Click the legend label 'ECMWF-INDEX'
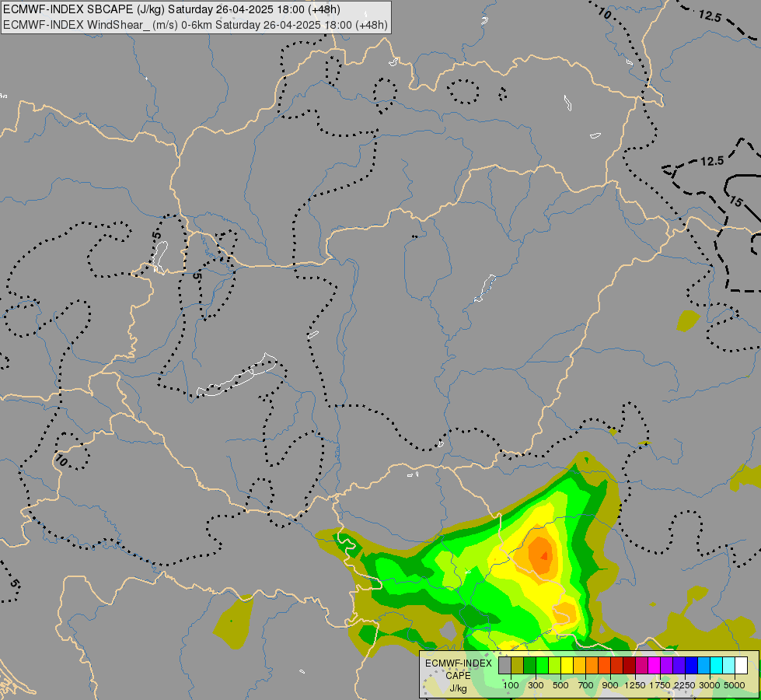Image resolution: width=761 pixels, height=700 pixels. click(458, 663)
